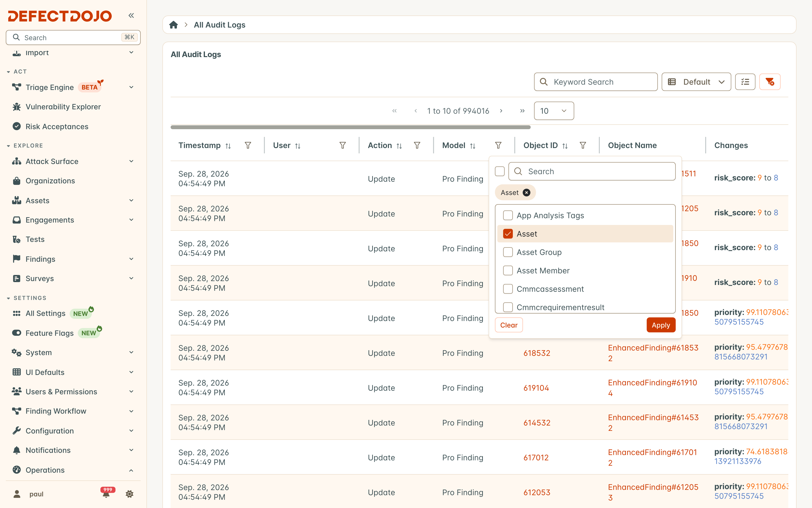Open the Model column filter icon
This screenshot has width=812, height=508.
pos(498,145)
